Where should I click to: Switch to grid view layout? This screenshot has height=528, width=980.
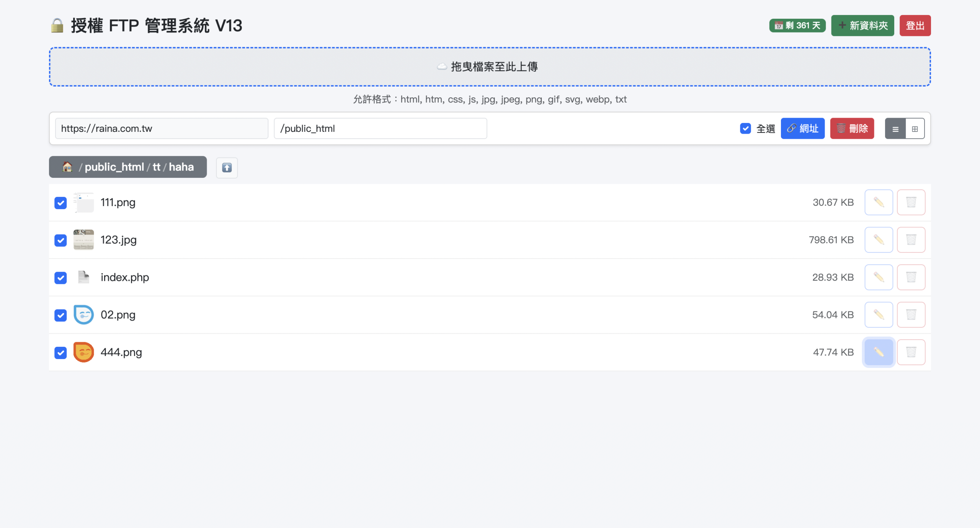[915, 129]
